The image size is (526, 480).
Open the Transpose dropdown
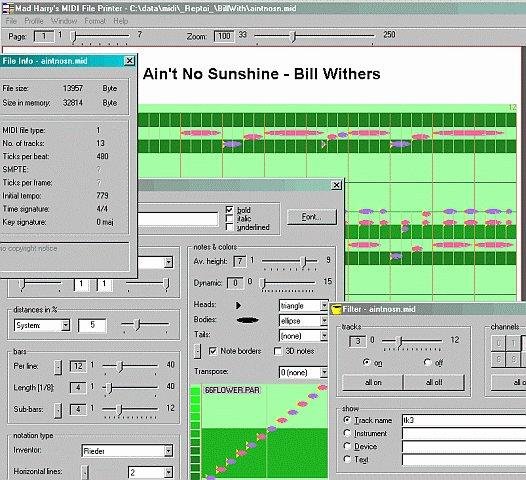tap(324, 372)
